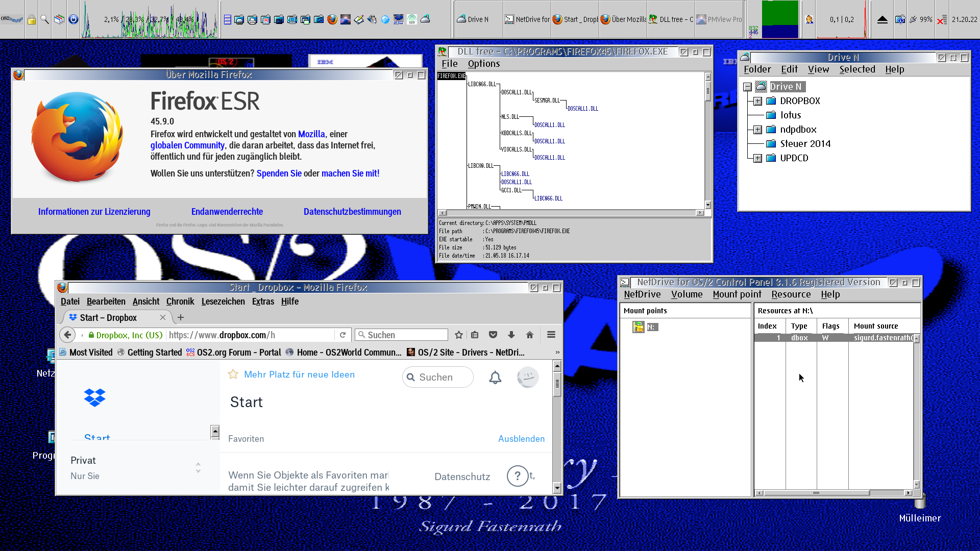Click Informationen zur Lizenzierung link
The width and height of the screenshot is (980, 551).
tap(94, 212)
